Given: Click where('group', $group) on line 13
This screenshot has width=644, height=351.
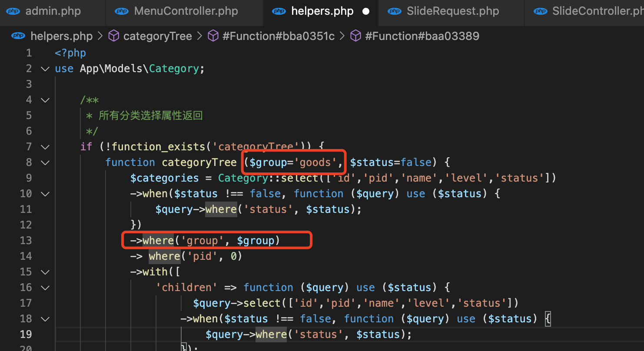Looking at the screenshot, I should click(211, 241).
